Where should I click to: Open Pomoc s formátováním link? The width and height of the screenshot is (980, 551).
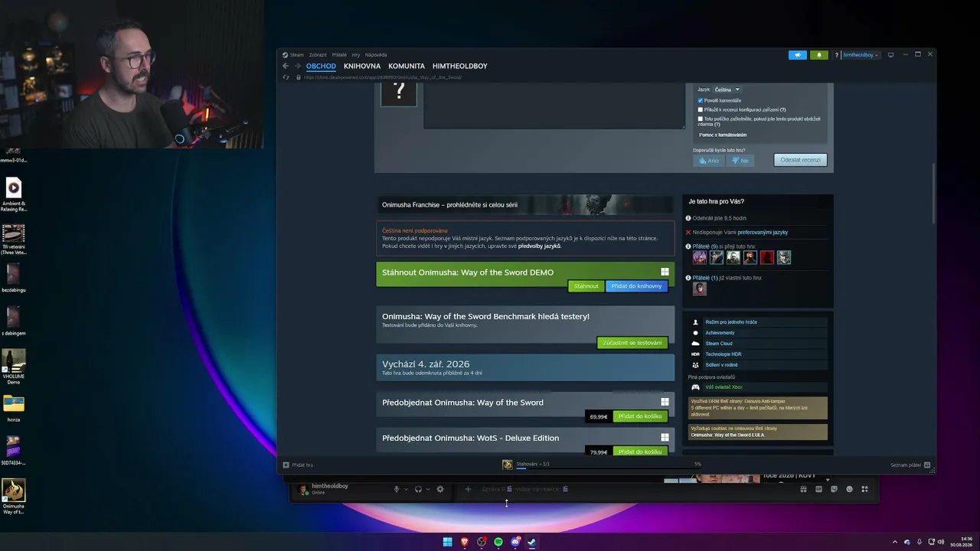point(723,135)
